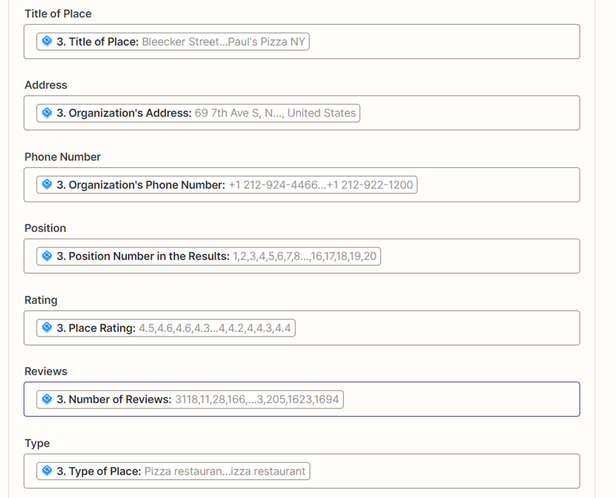Place cursor in the Position field's empty area
616x498 pixels.
pyautogui.click(x=480, y=256)
